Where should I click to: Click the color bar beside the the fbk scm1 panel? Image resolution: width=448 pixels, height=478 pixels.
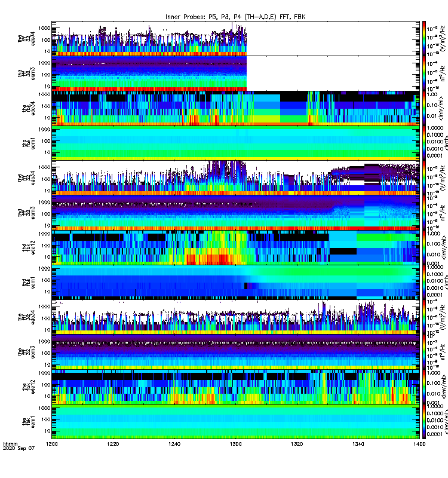point(424,422)
